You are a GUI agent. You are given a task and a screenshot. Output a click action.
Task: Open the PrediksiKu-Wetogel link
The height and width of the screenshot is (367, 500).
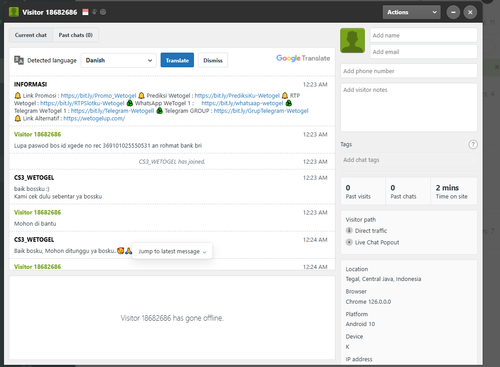[237, 96]
